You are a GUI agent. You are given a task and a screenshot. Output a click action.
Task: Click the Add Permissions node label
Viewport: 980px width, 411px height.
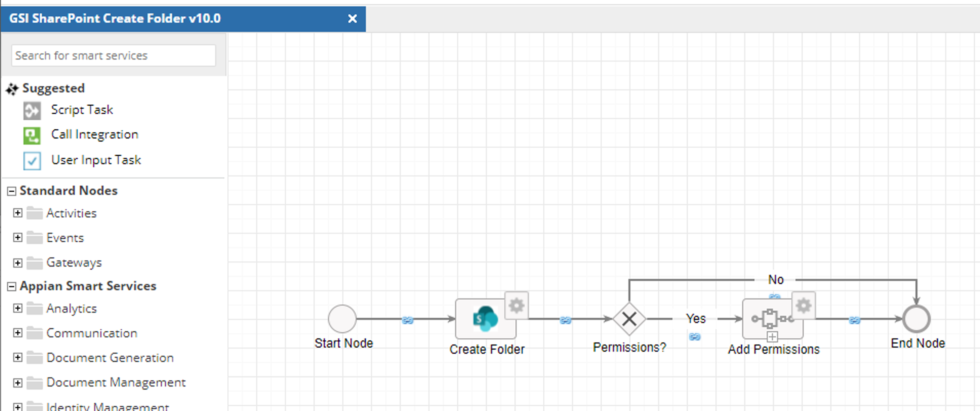click(774, 350)
